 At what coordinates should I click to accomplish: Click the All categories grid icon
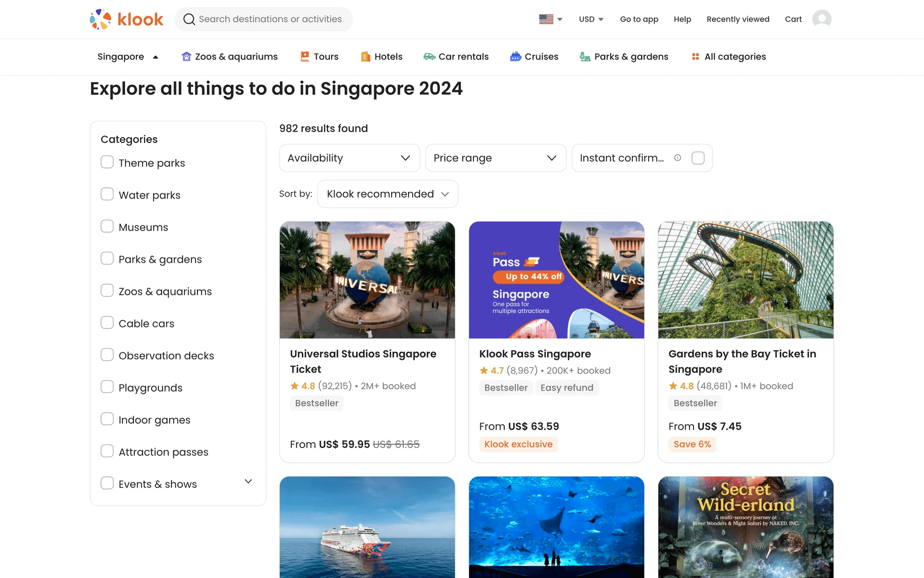click(x=695, y=57)
